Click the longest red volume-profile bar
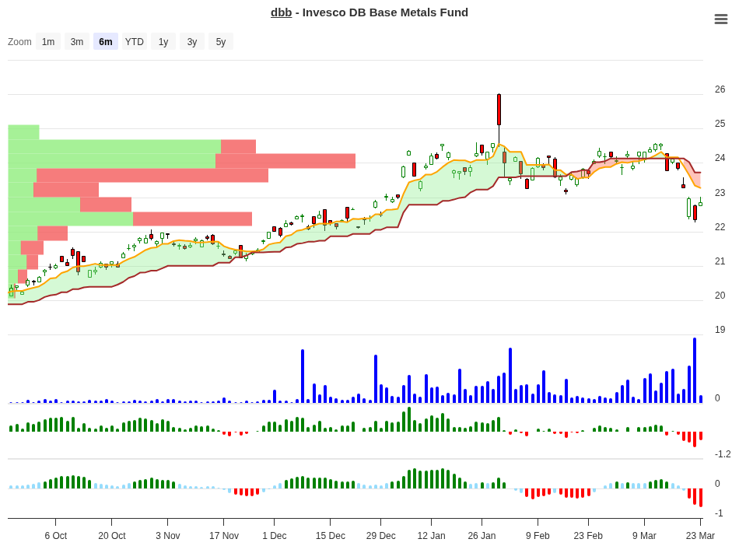Image resolution: width=739 pixels, height=560 pixels. (x=285, y=161)
